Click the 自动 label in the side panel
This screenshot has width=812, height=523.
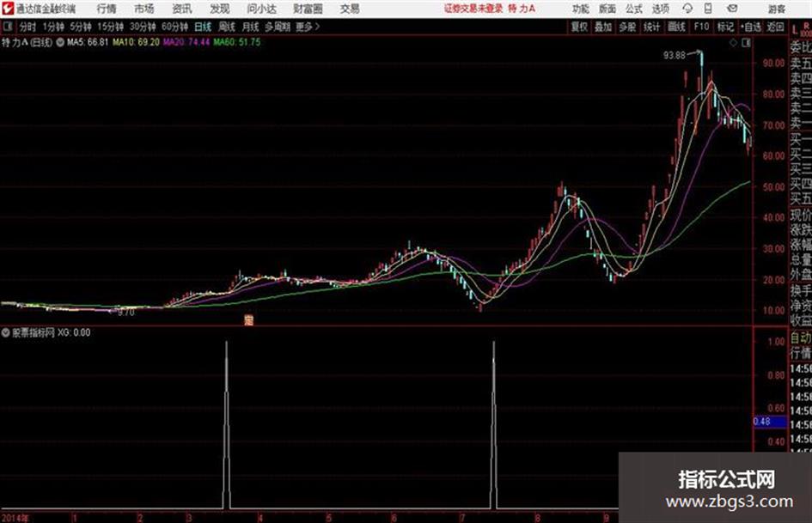801,338
